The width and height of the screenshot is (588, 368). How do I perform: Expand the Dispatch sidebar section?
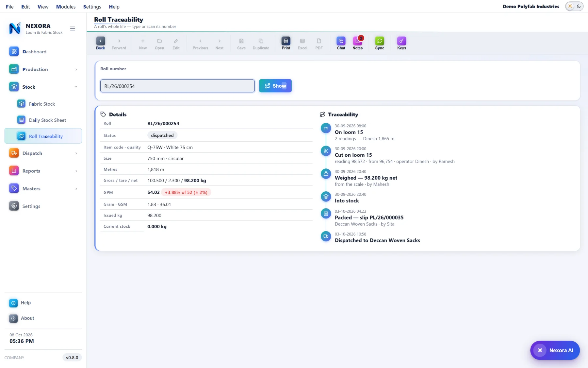pos(43,153)
